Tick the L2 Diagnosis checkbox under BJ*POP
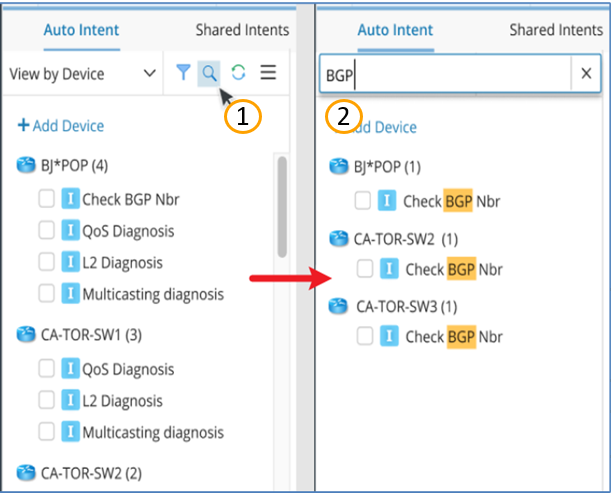611x493 pixels. [46, 262]
